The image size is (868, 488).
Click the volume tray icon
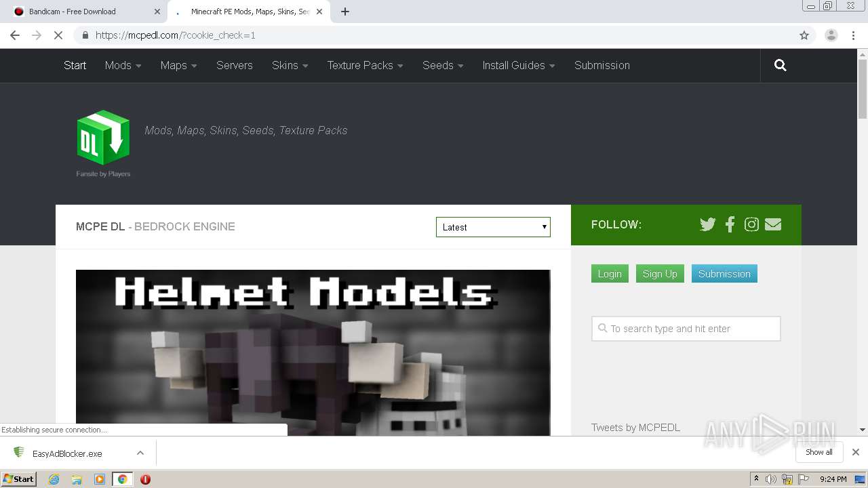pyautogui.click(x=771, y=479)
